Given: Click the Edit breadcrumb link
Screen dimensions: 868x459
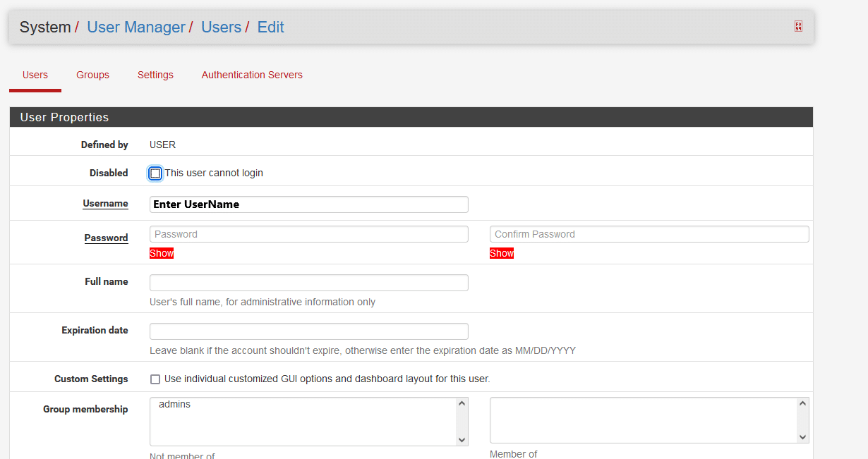Looking at the screenshot, I should pyautogui.click(x=270, y=27).
